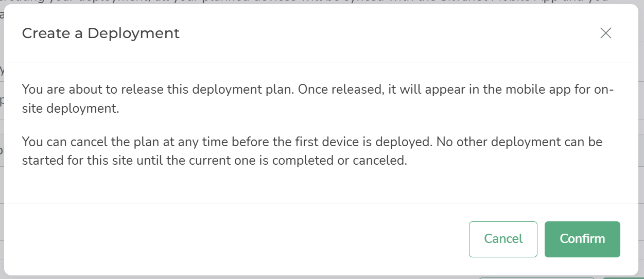Cancel the Create a Deployment dialog

(x=503, y=239)
